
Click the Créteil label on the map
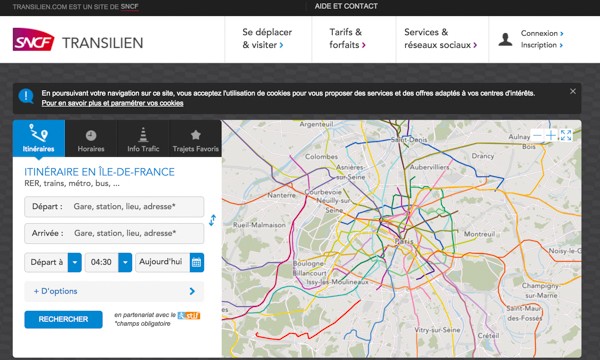(x=488, y=336)
